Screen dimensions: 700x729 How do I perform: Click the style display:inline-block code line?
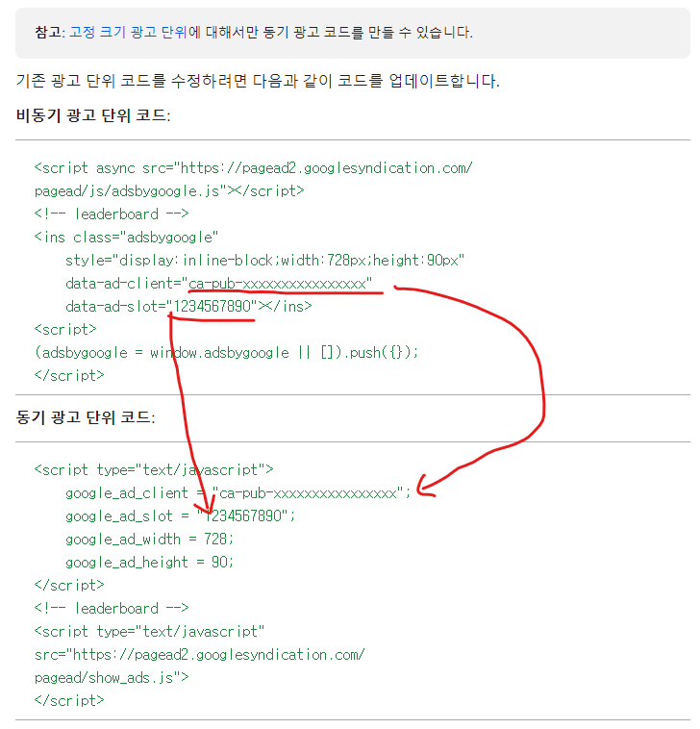pyautogui.click(x=265, y=261)
